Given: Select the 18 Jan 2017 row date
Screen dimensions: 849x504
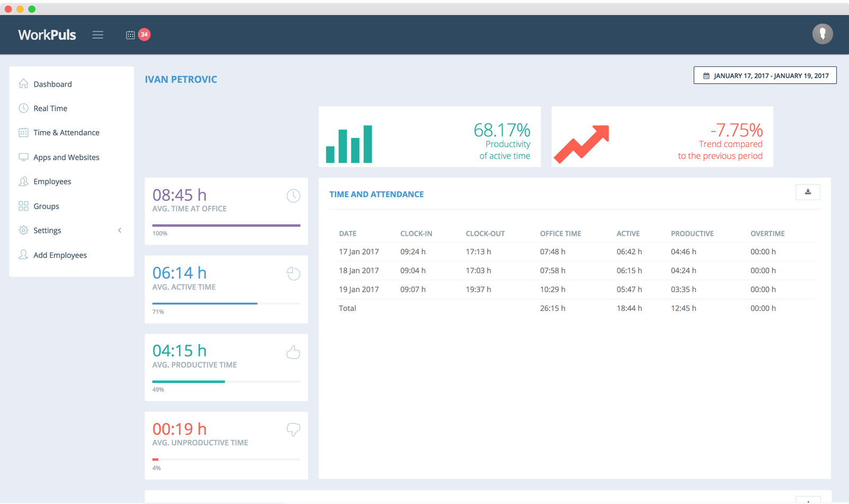Looking at the screenshot, I should tap(359, 271).
